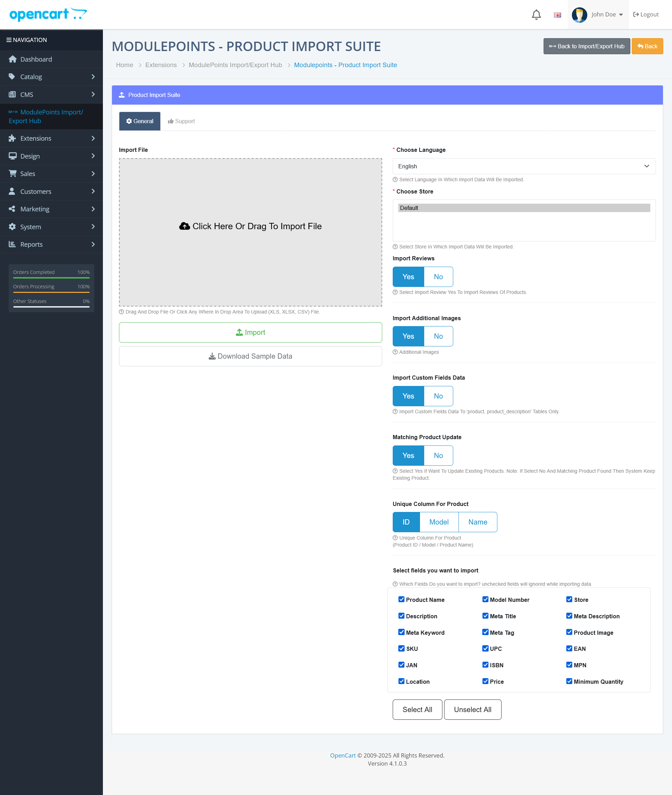The image size is (672, 795).
Task: Click the Sales shopping cart icon
Action: click(x=13, y=173)
